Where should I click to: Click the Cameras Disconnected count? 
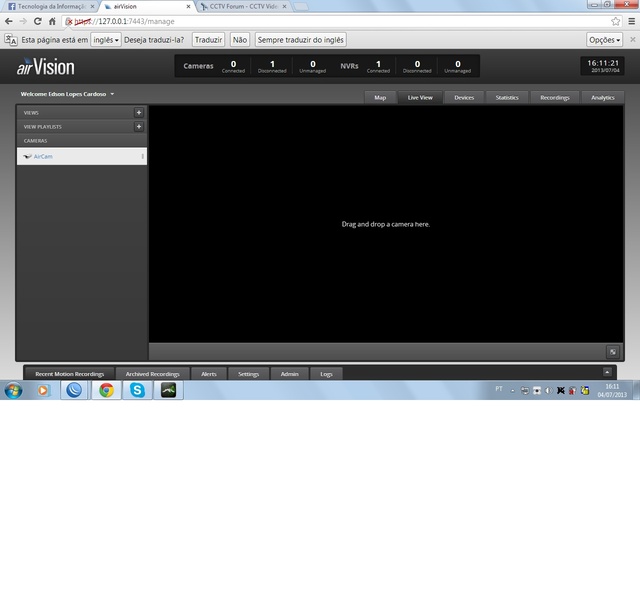[272, 66]
